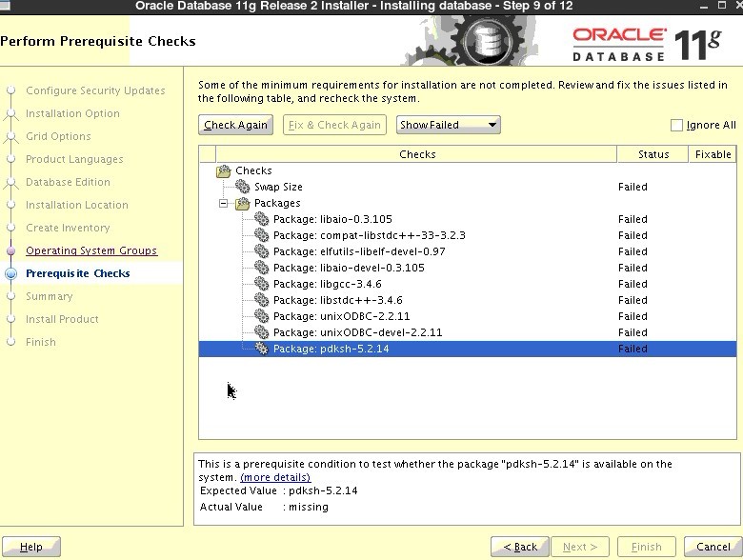Click the Product Languages step

point(74,159)
